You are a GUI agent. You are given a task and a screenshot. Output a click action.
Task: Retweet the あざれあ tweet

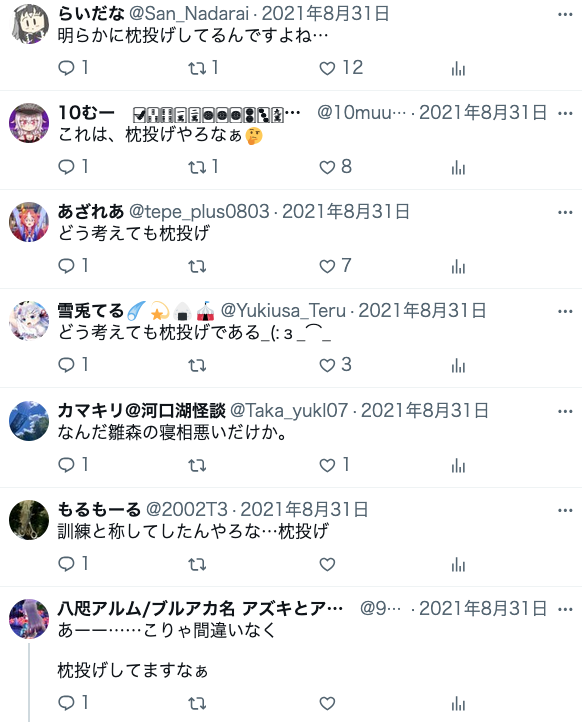[x=197, y=266]
